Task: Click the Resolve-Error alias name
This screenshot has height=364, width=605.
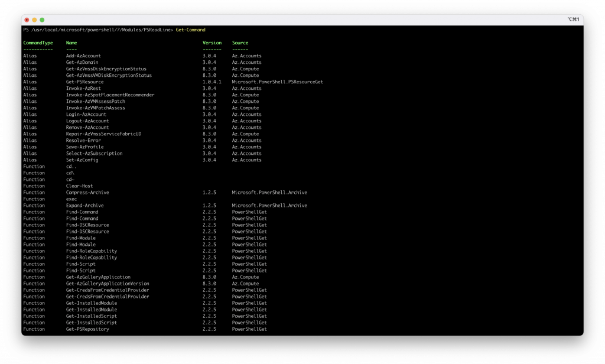Action: coord(83,141)
